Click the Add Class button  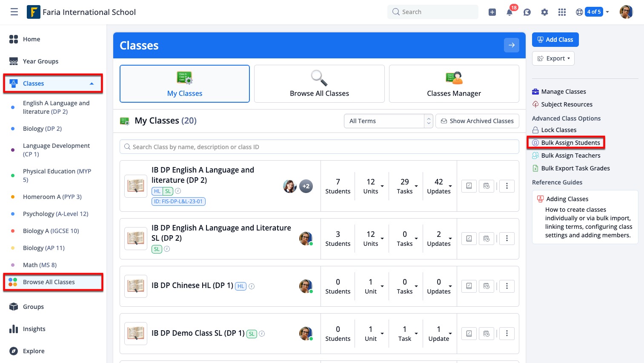pyautogui.click(x=555, y=40)
